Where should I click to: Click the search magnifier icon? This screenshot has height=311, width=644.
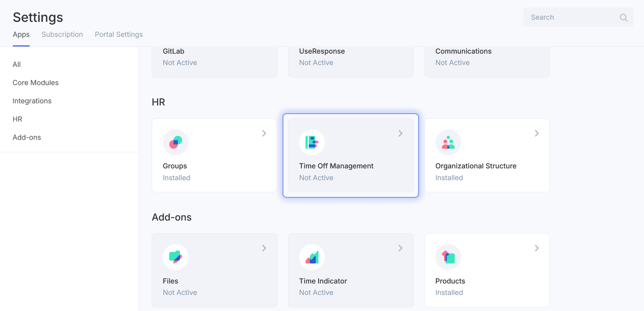pyautogui.click(x=623, y=18)
